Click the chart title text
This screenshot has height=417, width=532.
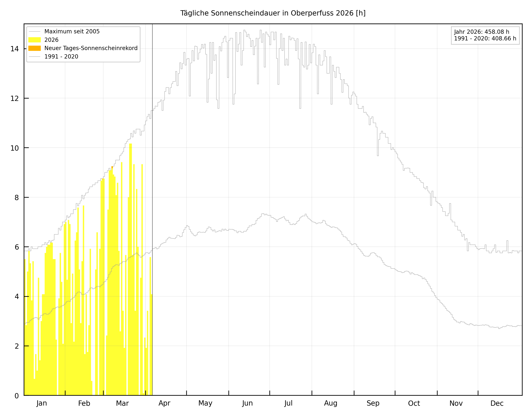(x=273, y=13)
